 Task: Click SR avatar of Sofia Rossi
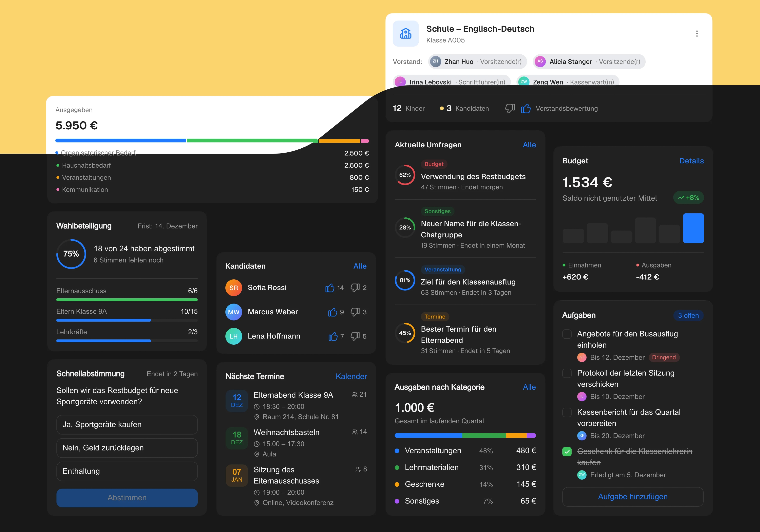(x=234, y=288)
